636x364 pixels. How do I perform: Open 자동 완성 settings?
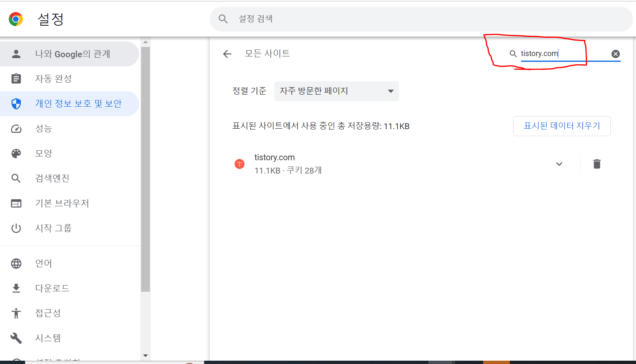pyautogui.click(x=69, y=79)
